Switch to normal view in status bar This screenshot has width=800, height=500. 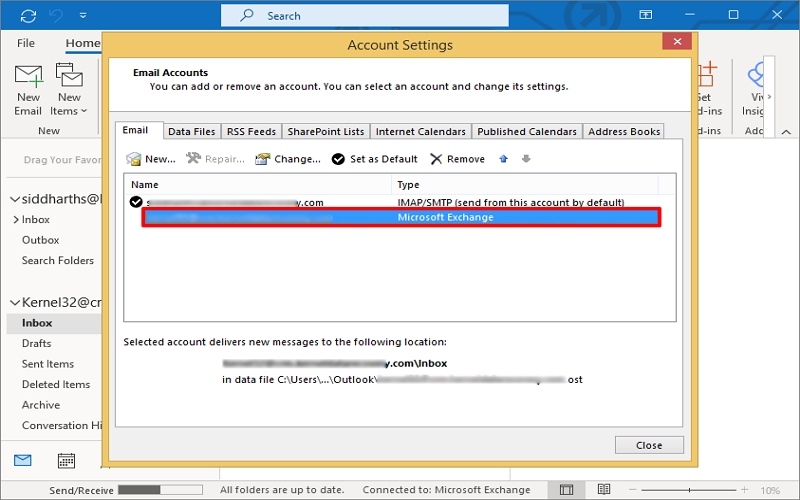[x=567, y=490]
